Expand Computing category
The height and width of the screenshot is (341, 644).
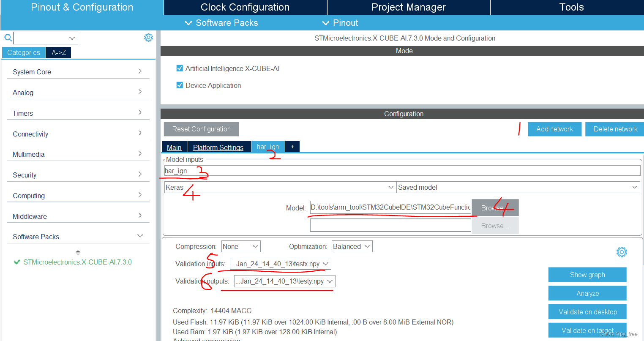click(x=78, y=195)
